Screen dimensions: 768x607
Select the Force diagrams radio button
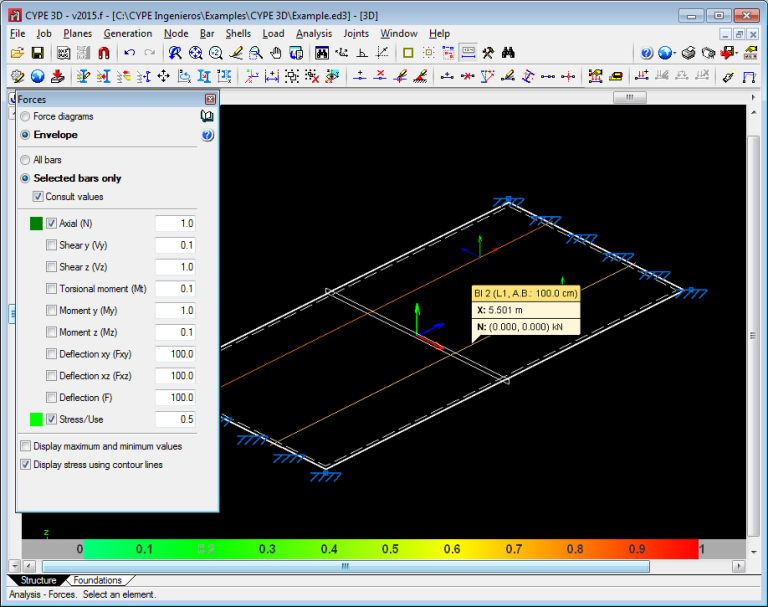25,117
